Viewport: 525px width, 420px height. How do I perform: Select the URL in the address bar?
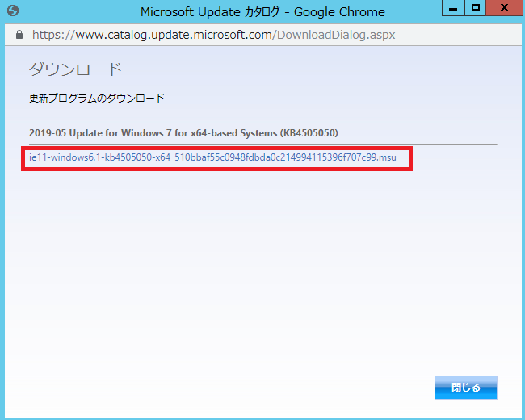coord(213,35)
